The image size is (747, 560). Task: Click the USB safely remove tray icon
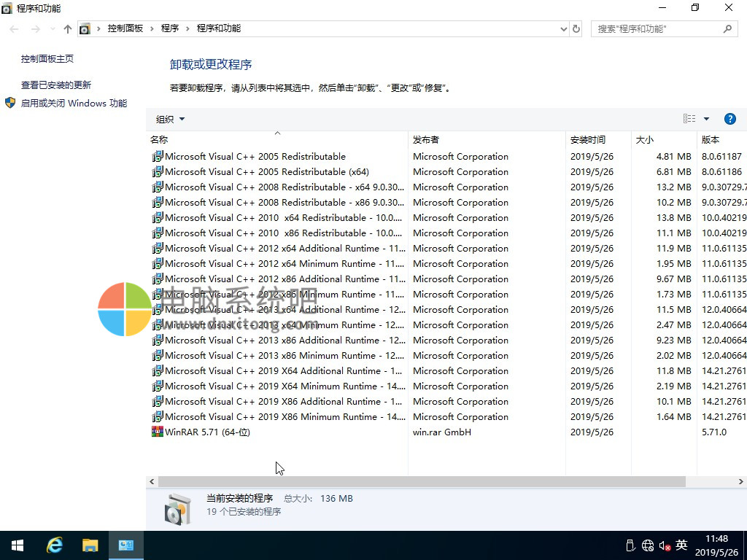coord(630,545)
